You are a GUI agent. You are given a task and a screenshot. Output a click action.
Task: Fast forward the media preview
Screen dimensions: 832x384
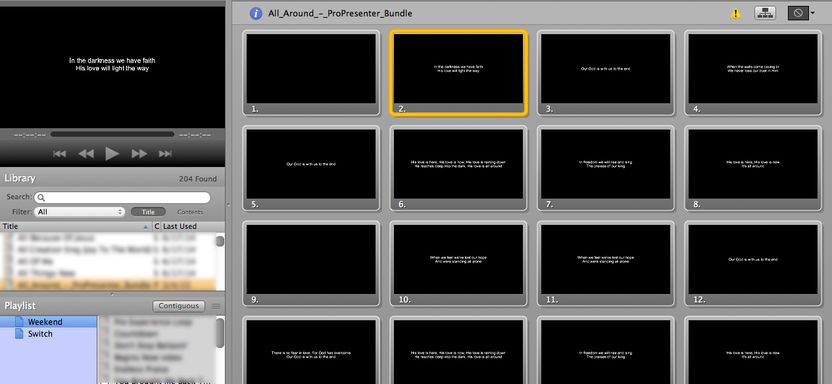tap(139, 154)
